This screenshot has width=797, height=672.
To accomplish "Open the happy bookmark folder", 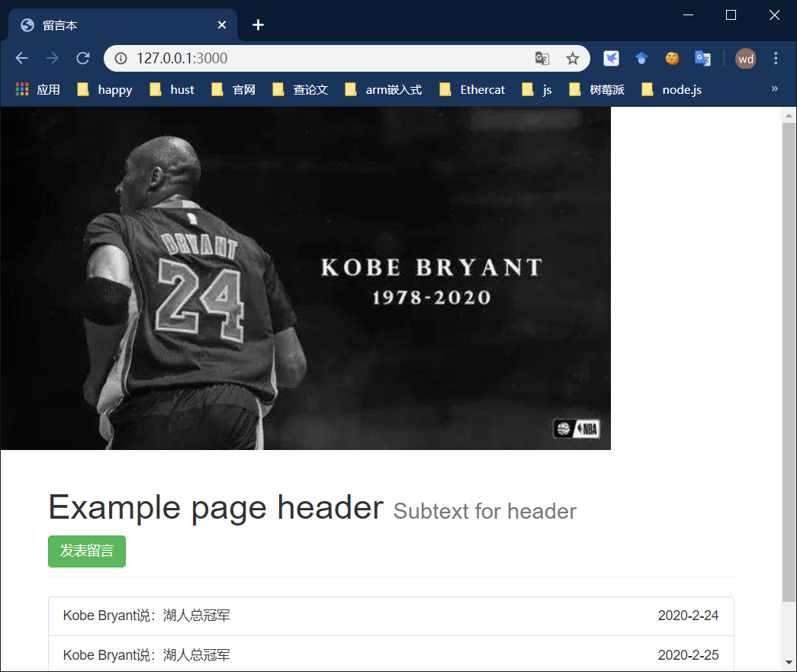I will point(104,90).
